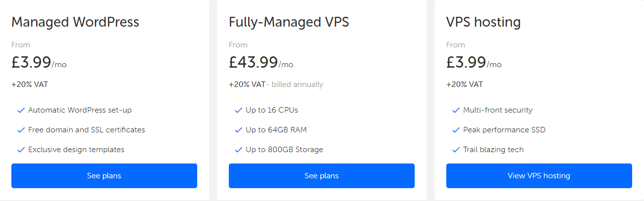Select the VPS hosting card heading
The height and width of the screenshot is (201, 644).
(483, 22)
